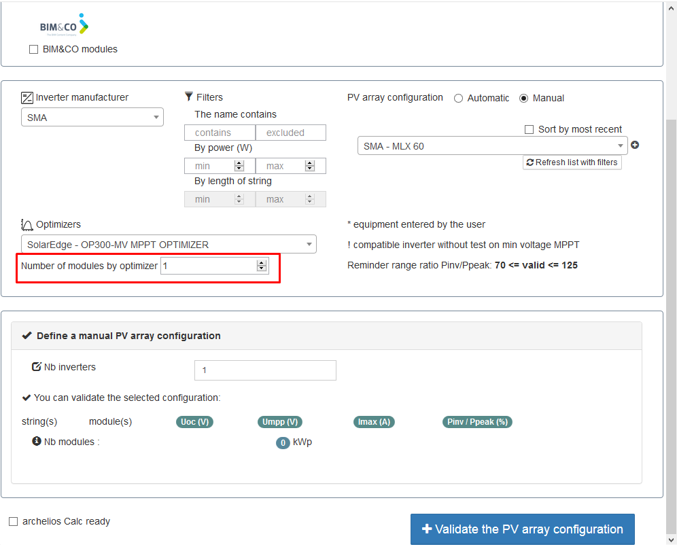The image size is (677, 545).
Task: Toggle archelios Calc ready checkbox
Action: click(13, 522)
